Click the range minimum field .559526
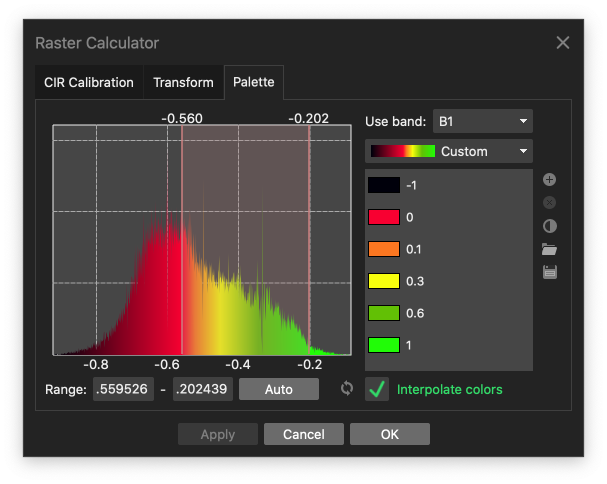The height and width of the screenshot is (484, 607). pyautogui.click(x=123, y=389)
